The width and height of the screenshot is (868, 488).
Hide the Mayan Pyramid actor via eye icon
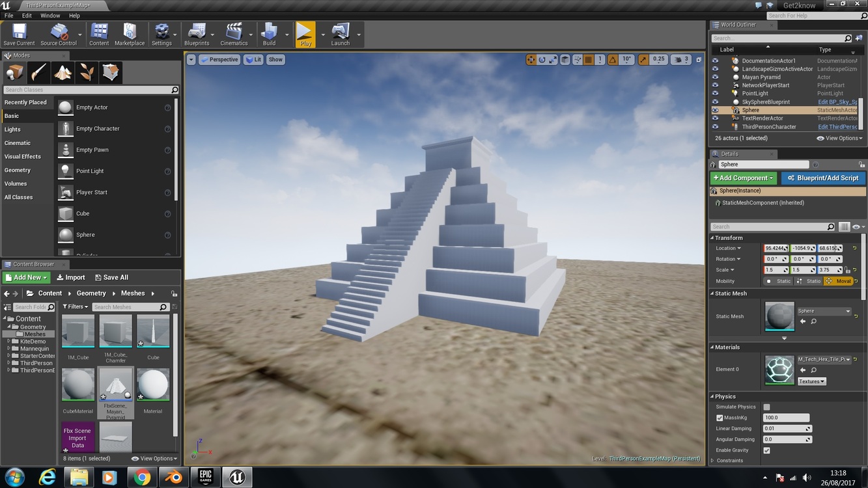[715, 77]
